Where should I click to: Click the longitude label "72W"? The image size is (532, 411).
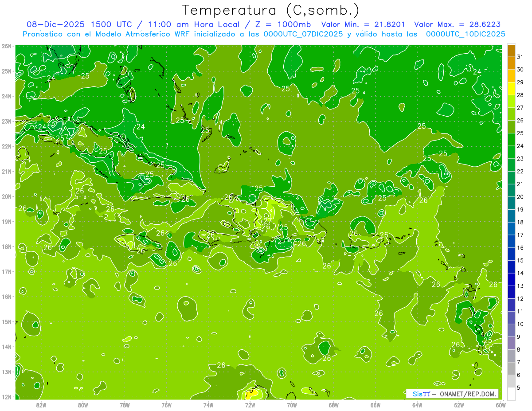point(250,405)
